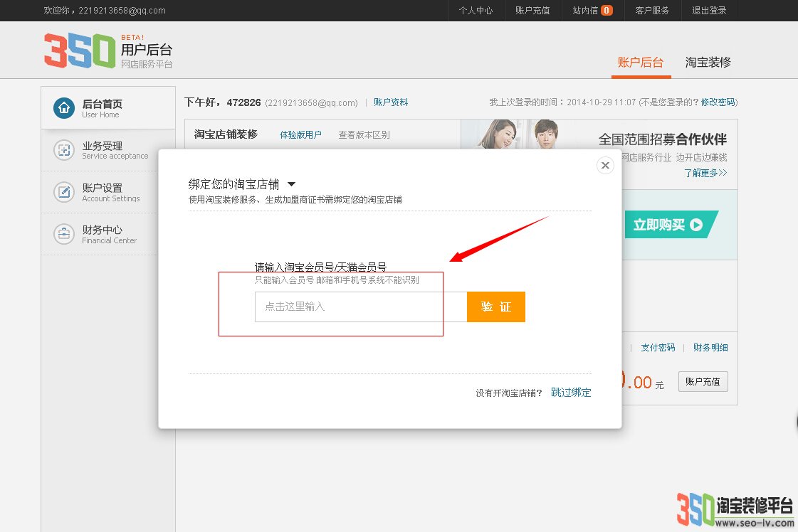Click the Service acceptance sidebar icon
798x532 pixels.
tap(64, 150)
